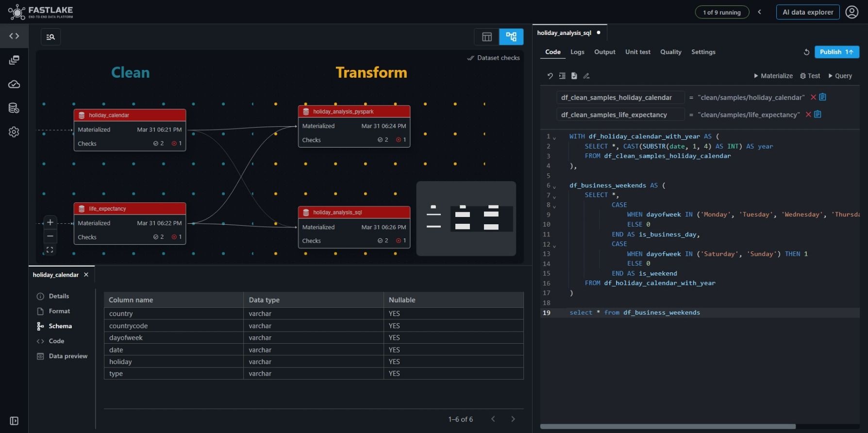Click the Publish button
This screenshot has height=433, width=868.
(836, 52)
